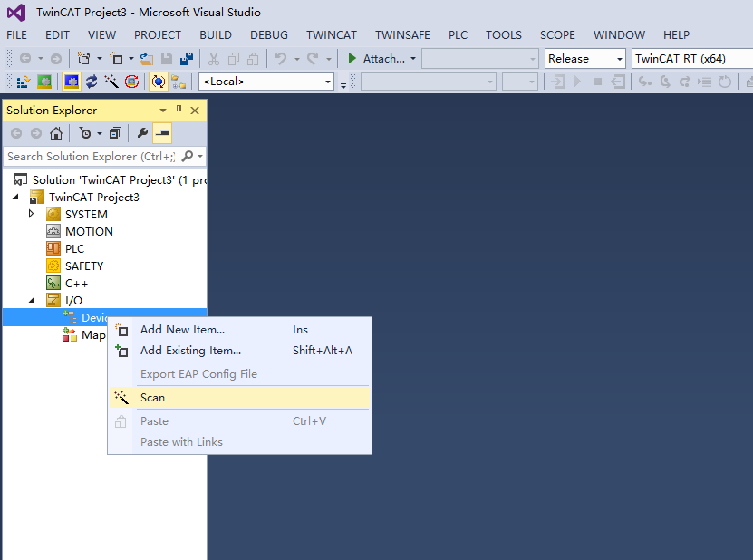This screenshot has width=753, height=560.
Task: Click the Show Online Data toolbar toggle
Action: [x=159, y=82]
